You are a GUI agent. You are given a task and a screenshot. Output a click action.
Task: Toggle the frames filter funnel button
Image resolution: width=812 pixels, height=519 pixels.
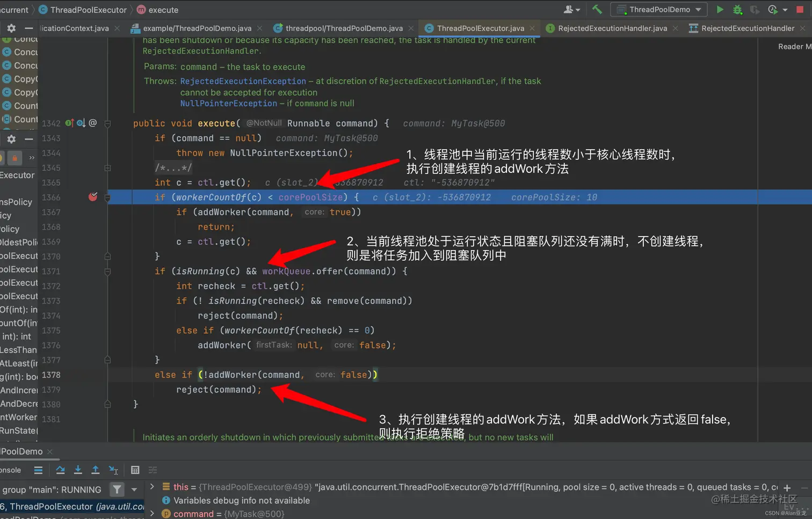coord(117,489)
